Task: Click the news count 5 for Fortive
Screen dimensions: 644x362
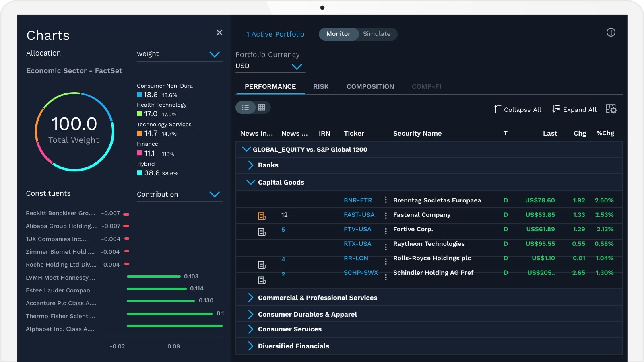Action: point(283,230)
